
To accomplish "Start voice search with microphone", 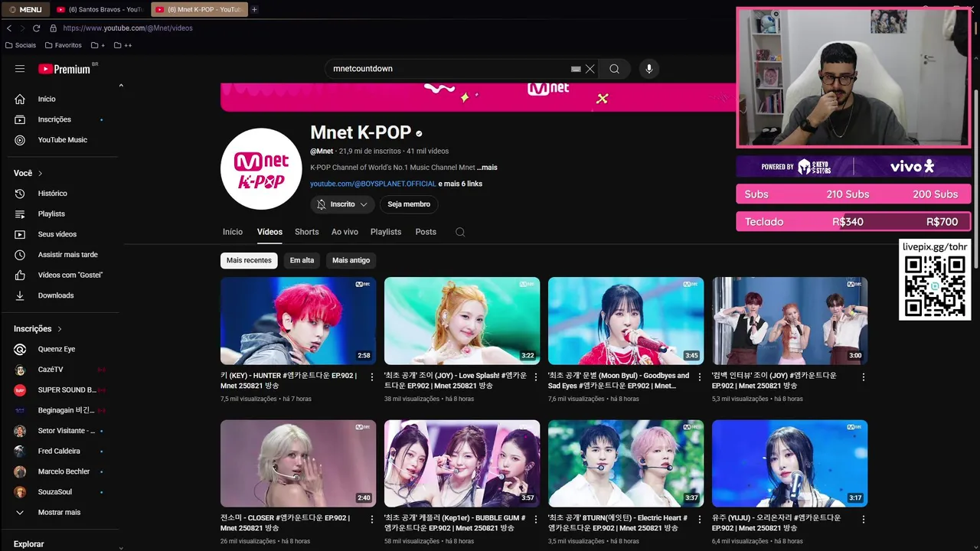I will click(x=649, y=69).
